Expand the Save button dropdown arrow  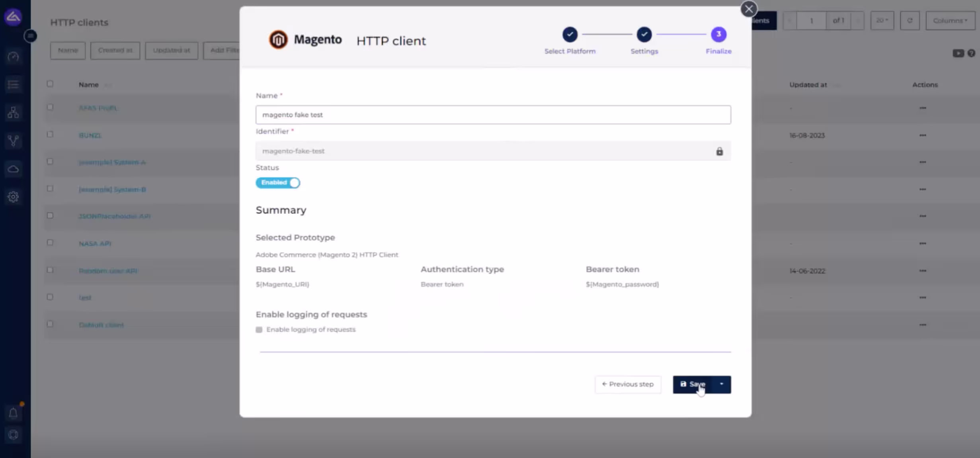click(722, 384)
